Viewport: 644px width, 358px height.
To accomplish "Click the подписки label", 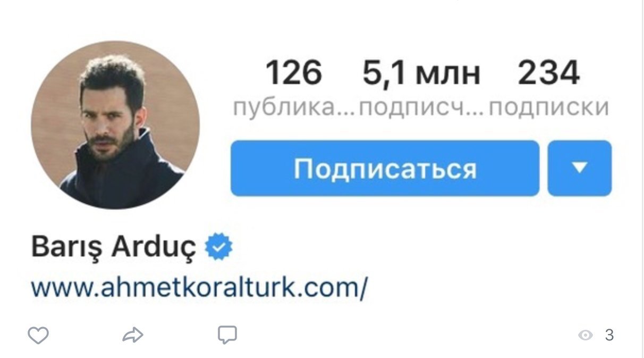I will (x=549, y=108).
